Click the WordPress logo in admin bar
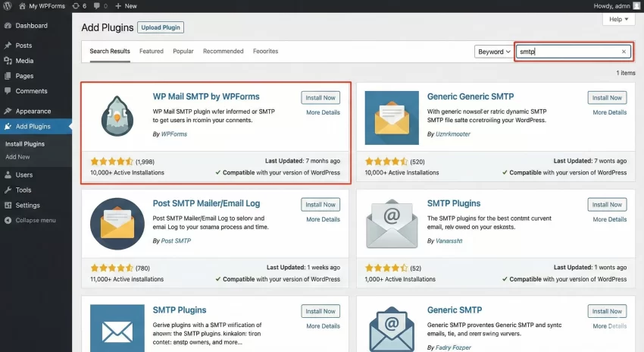The width and height of the screenshot is (644, 352). click(7, 6)
